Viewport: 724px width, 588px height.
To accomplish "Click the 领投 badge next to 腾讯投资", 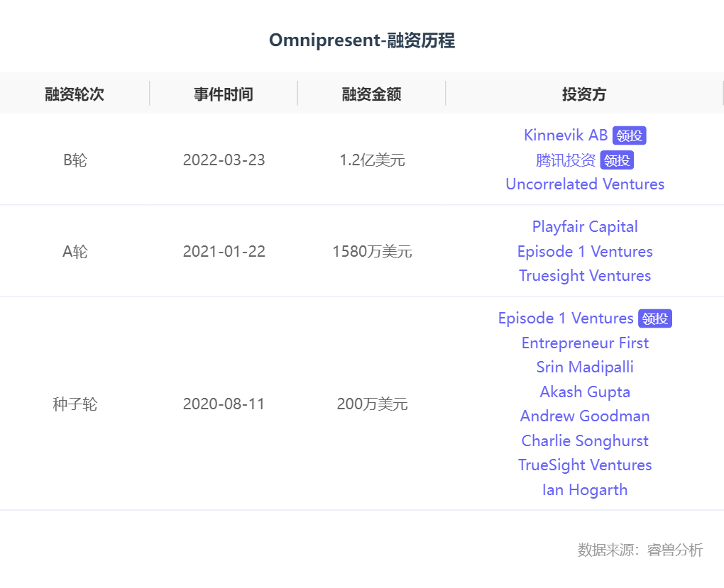I will click(617, 160).
